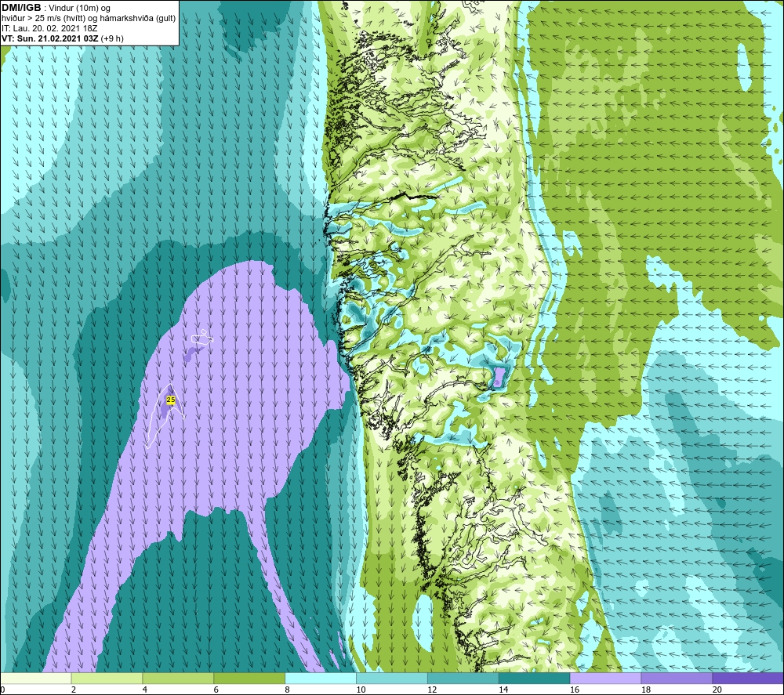Image resolution: width=784 pixels, height=695 pixels.
Task: Select the 6–8 m/s olive green swatch
Action: click(249, 678)
